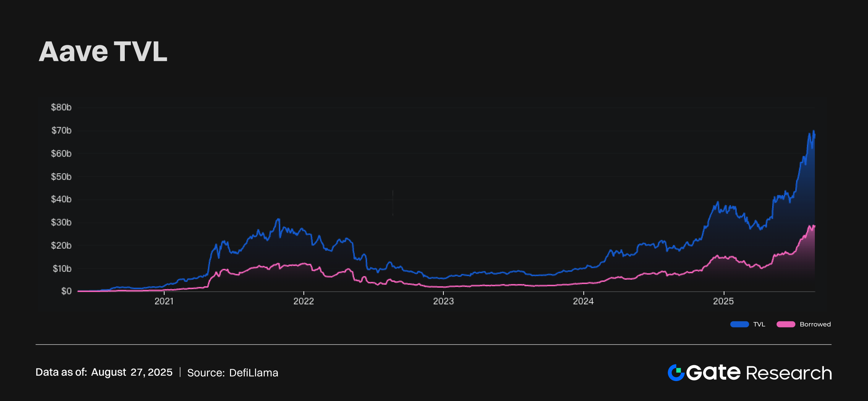This screenshot has width=868, height=401.
Task: Click the Borrowed legend label
Action: 815,324
